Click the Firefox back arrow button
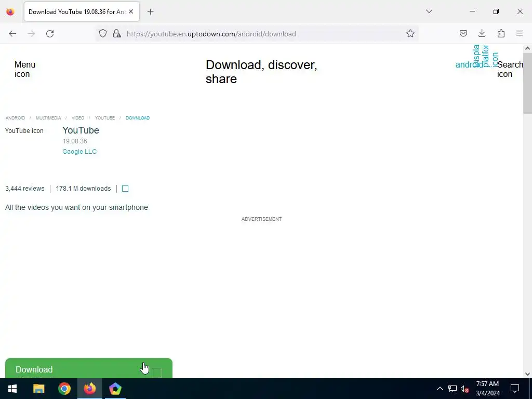 [12, 34]
